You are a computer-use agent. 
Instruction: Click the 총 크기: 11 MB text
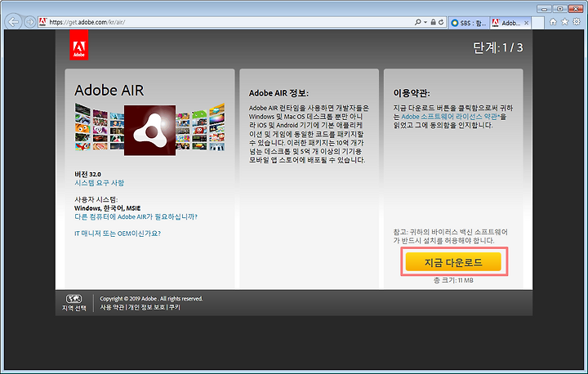[x=453, y=280]
